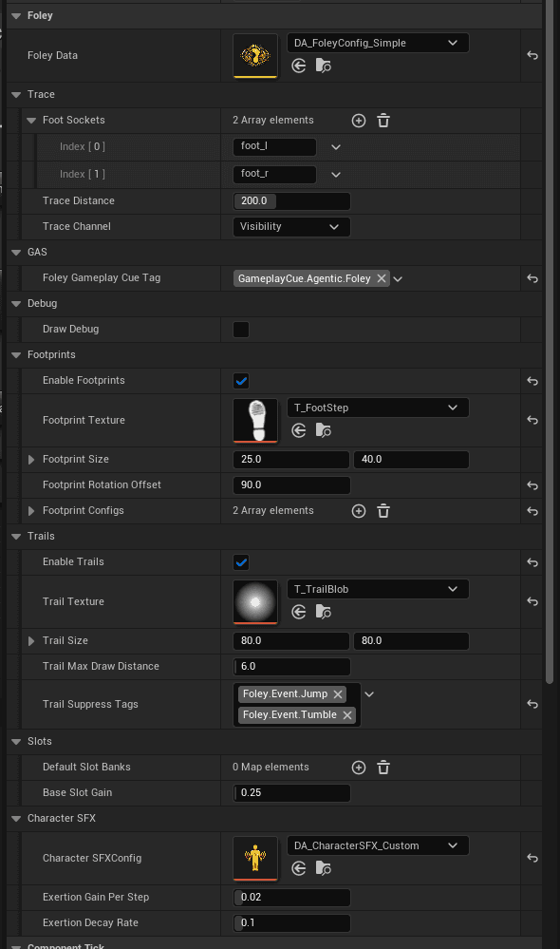Open T_FootStep texture dropdown
560x949 pixels.
(x=378, y=408)
